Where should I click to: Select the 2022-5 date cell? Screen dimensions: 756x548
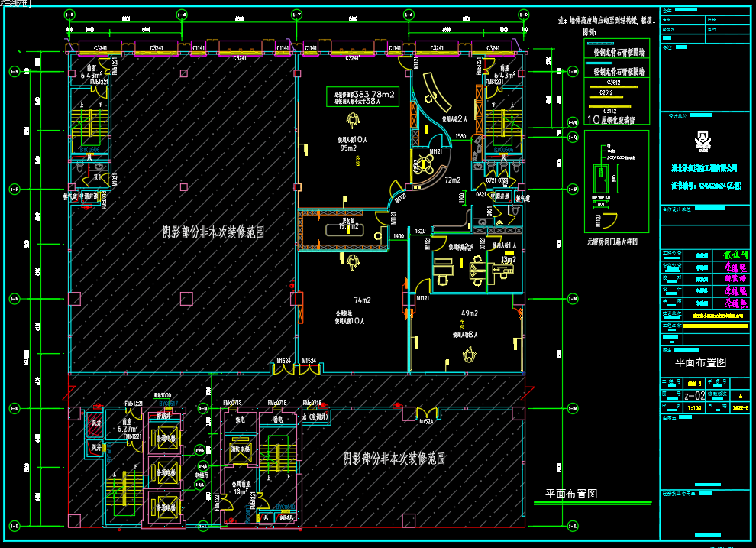(x=741, y=408)
